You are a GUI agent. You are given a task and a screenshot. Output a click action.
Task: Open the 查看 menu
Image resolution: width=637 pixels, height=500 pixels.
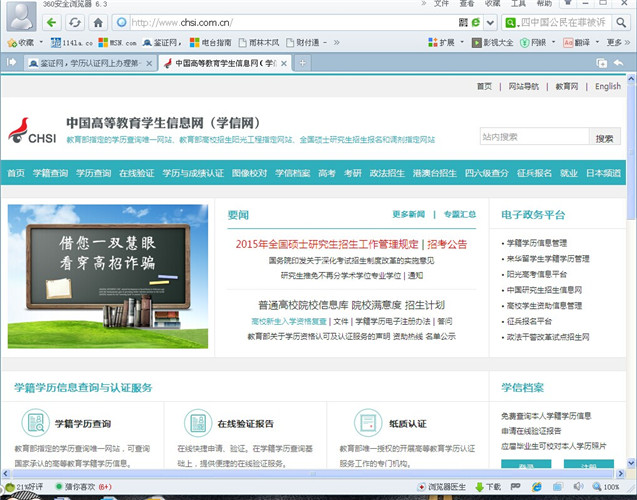[x=467, y=4]
